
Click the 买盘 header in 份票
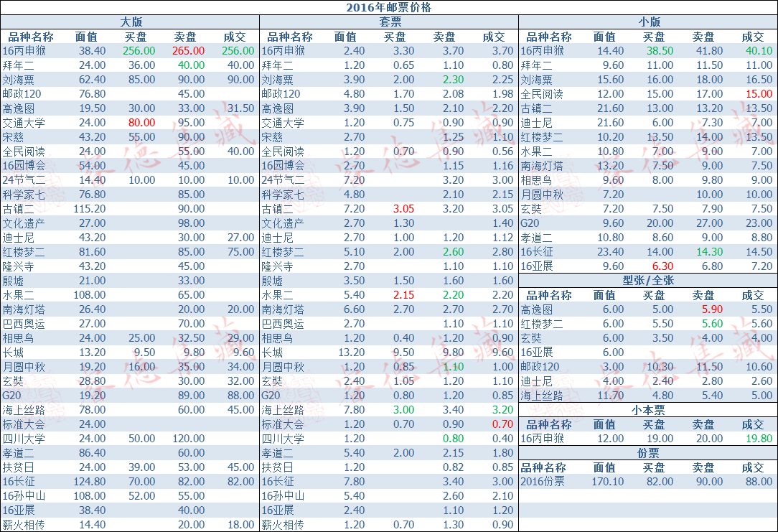coord(653,467)
